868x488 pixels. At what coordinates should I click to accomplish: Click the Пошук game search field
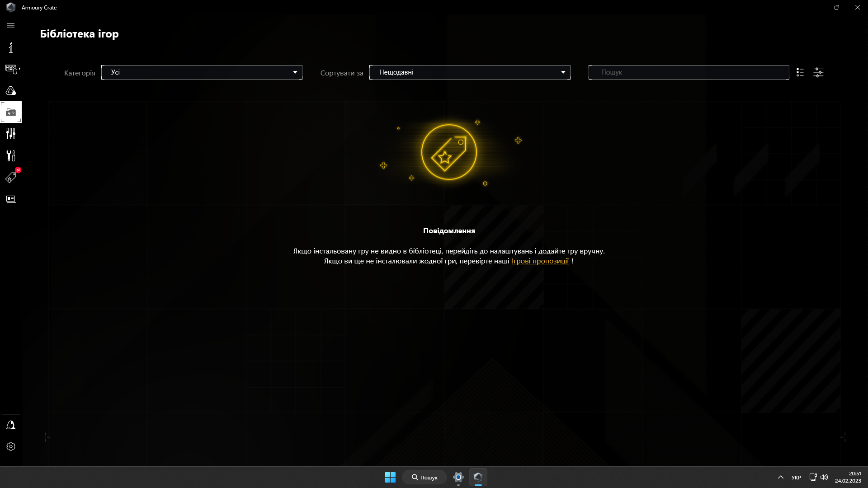tap(688, 72)
